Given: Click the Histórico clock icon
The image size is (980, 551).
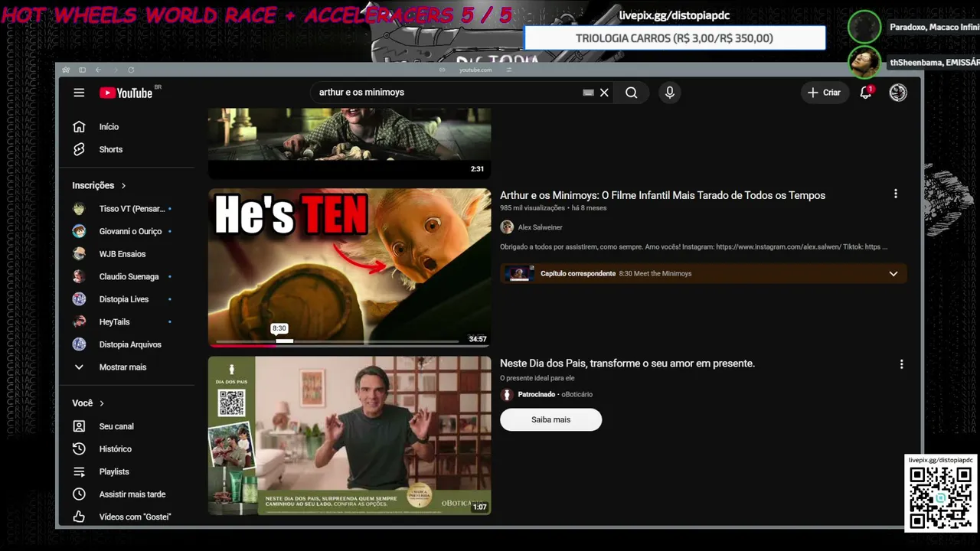Looking at the screenshot, I should click(x=79, y=449).
